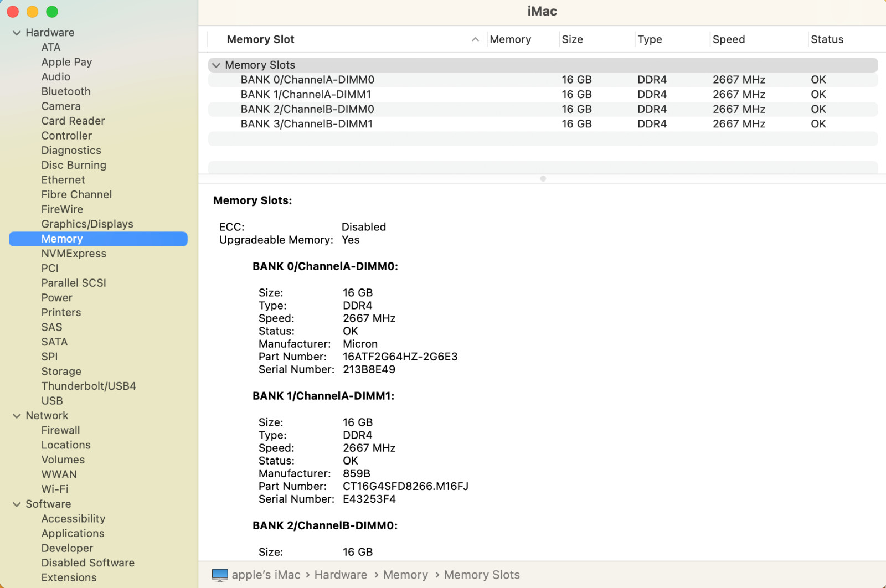886x588 pixels.
Task: Click the iMac computer icon in path bar
Action: [220, 575]
